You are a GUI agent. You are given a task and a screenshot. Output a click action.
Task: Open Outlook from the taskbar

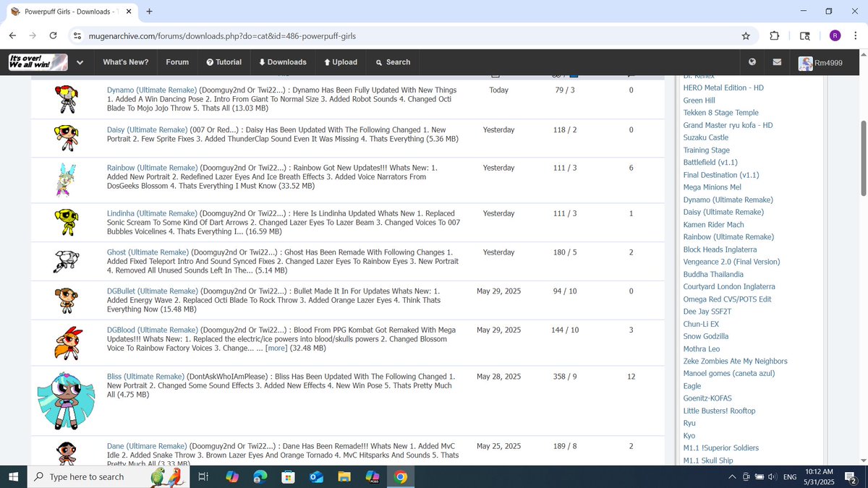316,476
